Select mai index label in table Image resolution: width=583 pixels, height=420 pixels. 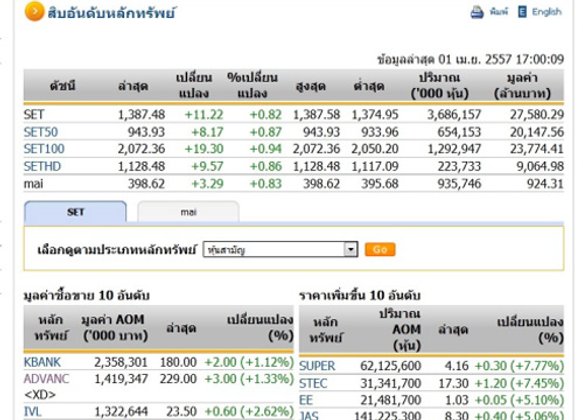(x=33, y=184)
